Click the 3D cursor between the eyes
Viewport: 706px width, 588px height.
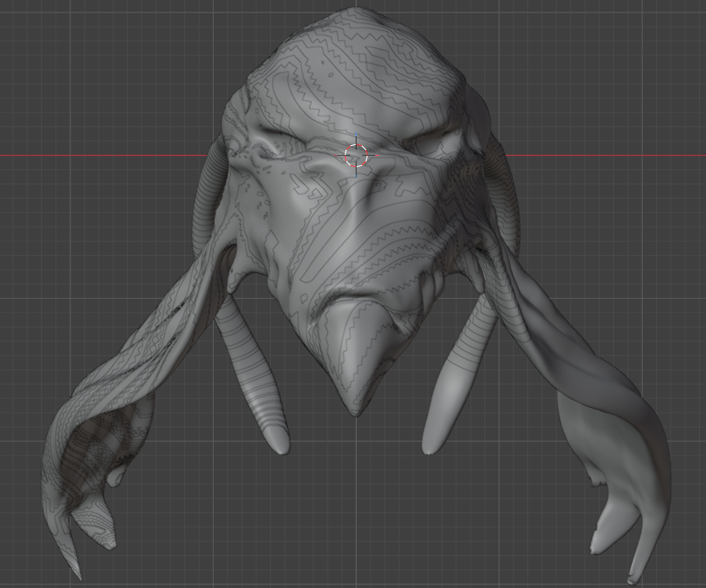click(356, 155)
